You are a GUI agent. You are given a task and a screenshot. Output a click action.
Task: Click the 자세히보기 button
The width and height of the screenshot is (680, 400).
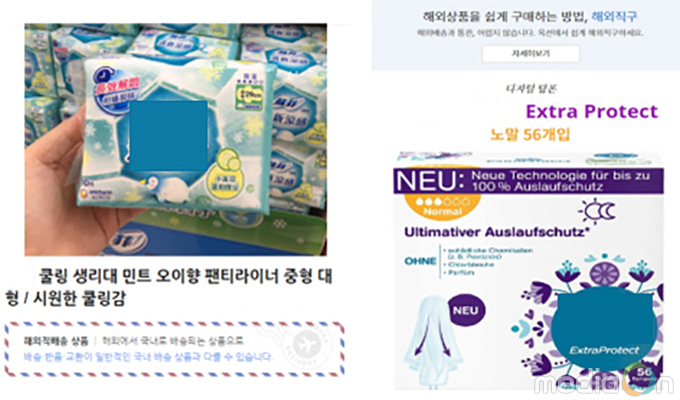pyautogui.click(x=530, y=54)
